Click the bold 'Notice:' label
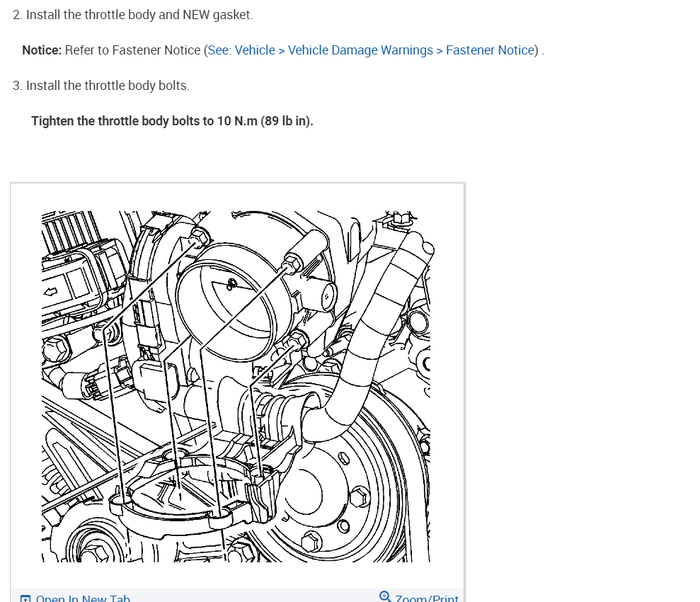Viewport: 700px width, 602px height. click(x=42, y=50)
